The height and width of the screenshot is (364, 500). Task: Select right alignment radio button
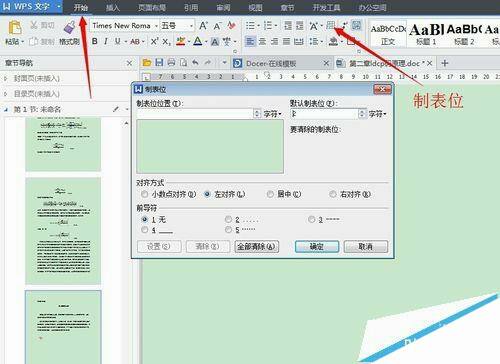333,194
